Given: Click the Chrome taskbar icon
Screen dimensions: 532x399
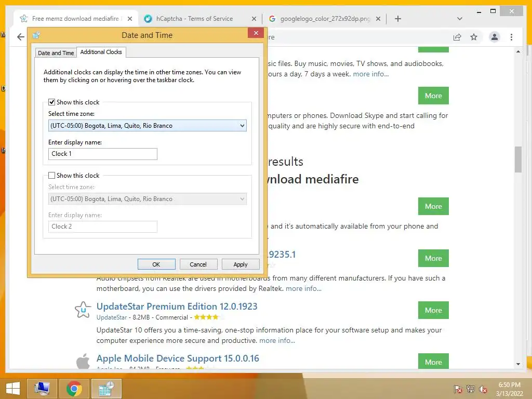Looking at the screenshot, I should 74,388.
